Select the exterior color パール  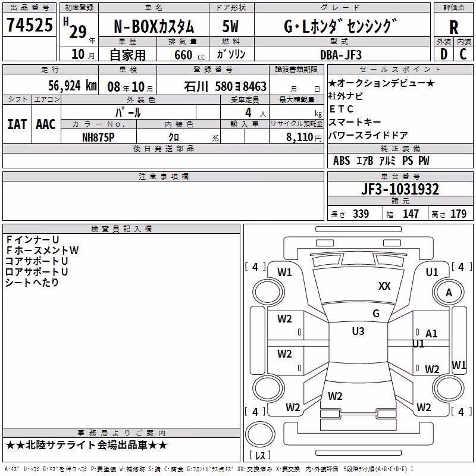tap(128, 112)
